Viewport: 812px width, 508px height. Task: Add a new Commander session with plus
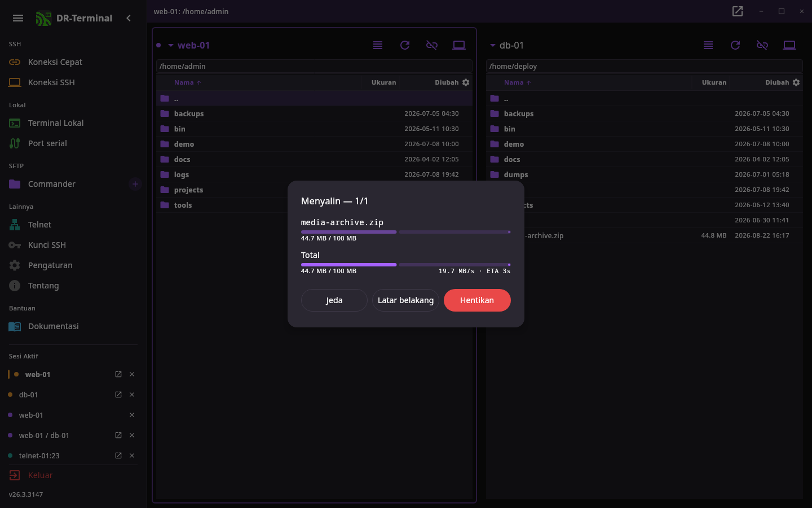tap(135, 184)
